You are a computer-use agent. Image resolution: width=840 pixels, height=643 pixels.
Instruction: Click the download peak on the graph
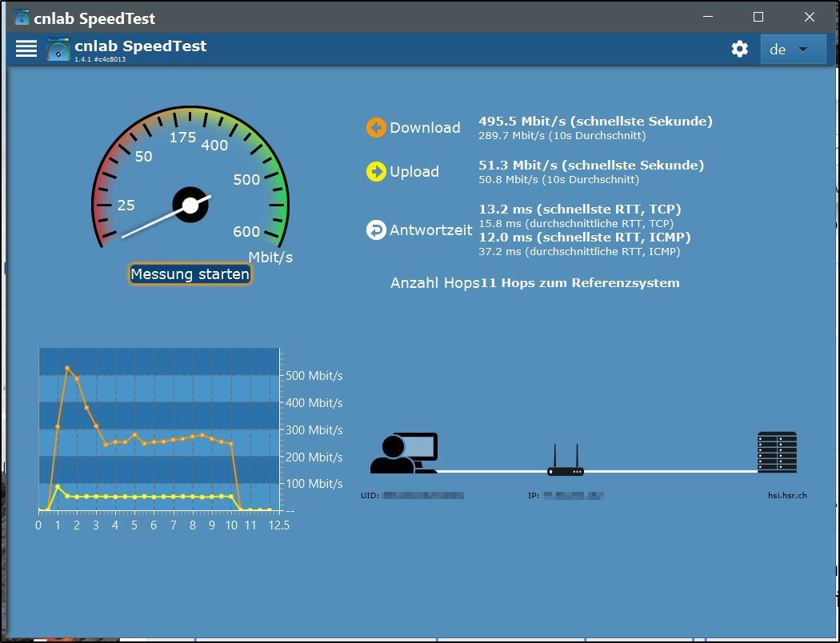click(67, 368)
